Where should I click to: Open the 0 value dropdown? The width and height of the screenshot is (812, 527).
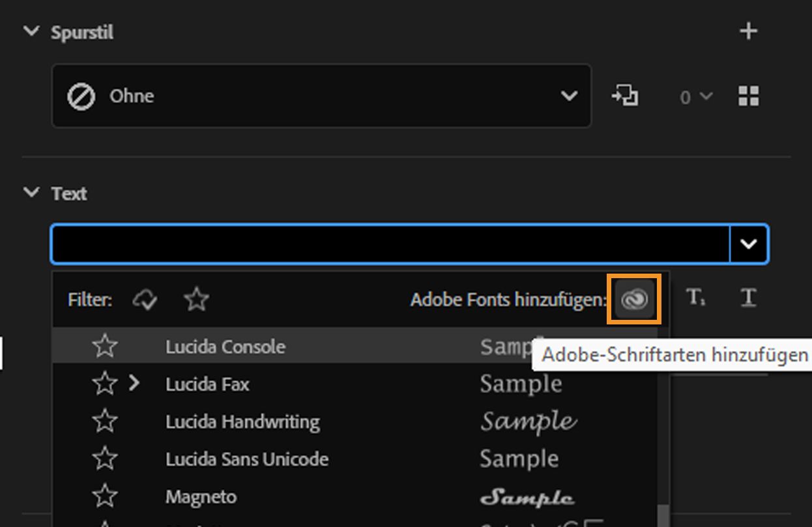point(696,97)
